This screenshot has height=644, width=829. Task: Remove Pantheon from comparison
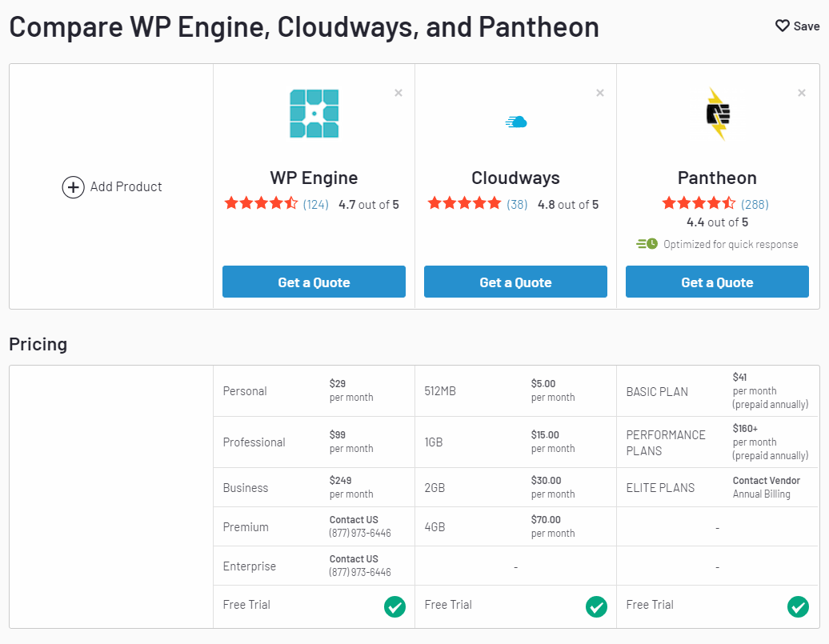tap(802, 93)
